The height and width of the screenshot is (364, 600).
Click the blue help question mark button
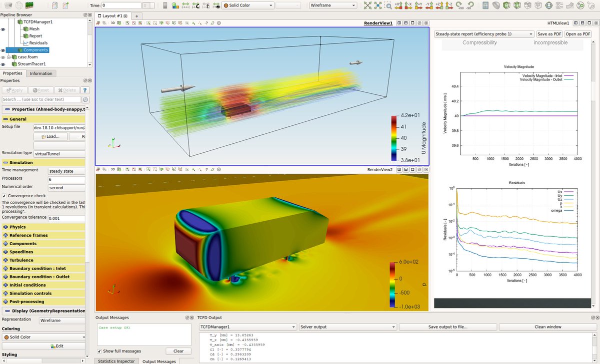pos(85,90)
